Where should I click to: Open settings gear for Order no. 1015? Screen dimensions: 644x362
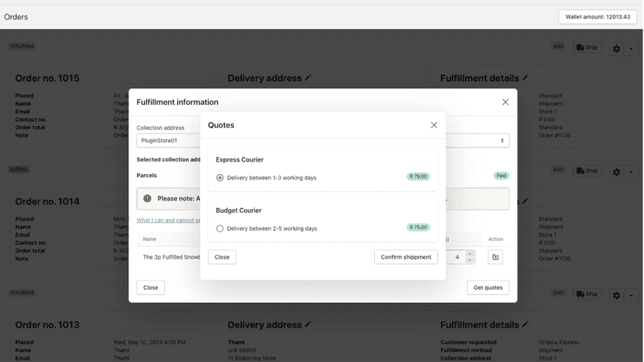point(617,49)
